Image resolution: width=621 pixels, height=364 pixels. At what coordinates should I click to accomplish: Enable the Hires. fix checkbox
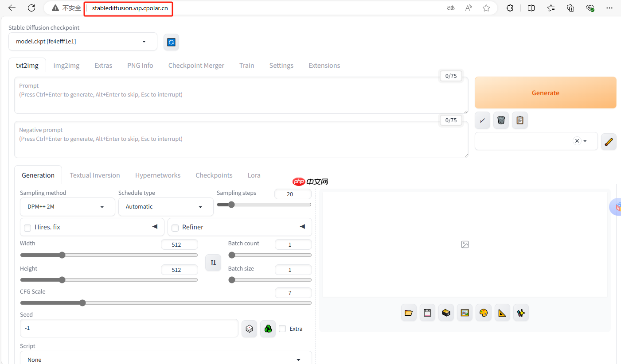coord(27,228)
